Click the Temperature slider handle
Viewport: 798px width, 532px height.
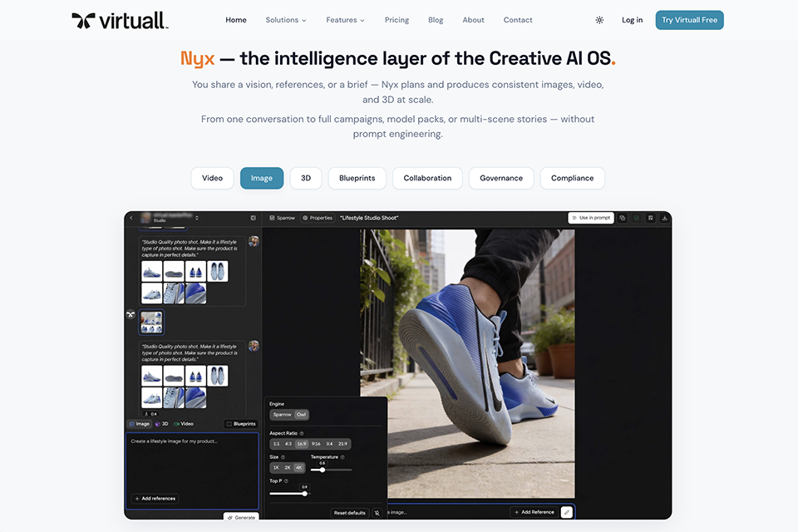(x=323, y=470)
